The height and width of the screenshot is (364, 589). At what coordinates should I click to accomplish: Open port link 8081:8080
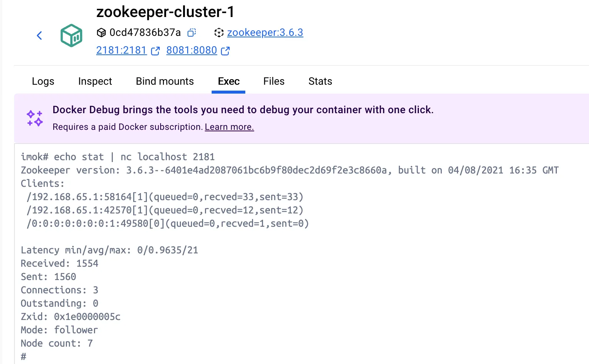[x=192, y=50]
